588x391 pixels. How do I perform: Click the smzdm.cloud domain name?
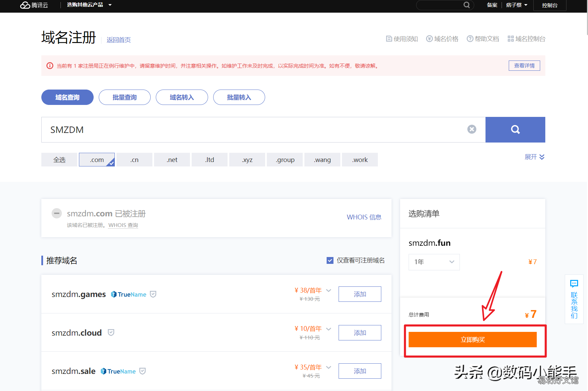pyautogui.click(x=77, y=333)
